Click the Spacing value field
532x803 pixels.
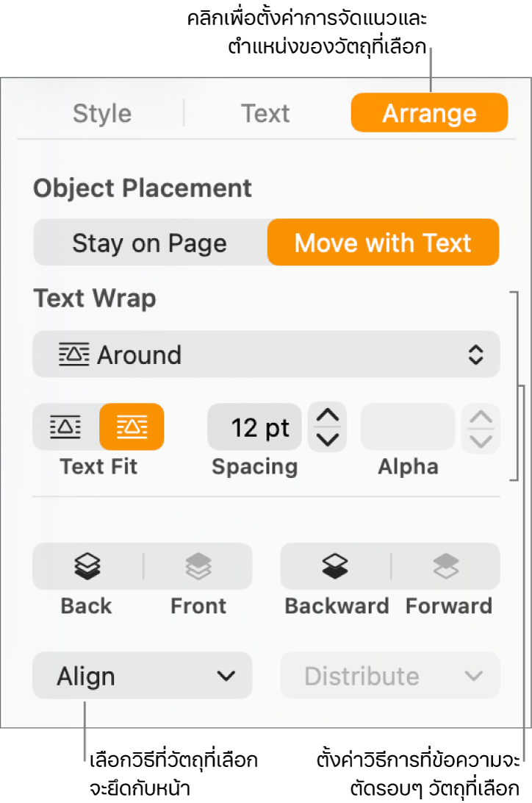(x=254, y=427)
